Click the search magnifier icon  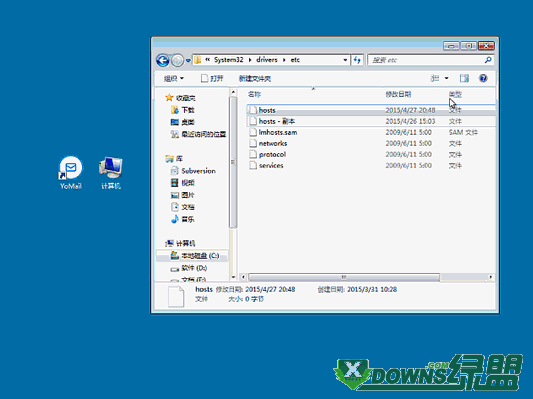[x=488, y=60]
